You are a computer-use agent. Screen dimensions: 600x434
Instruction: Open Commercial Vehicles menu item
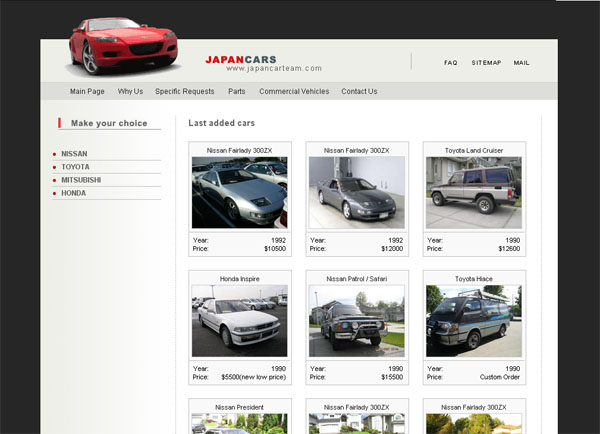click(x=294, y=91)
